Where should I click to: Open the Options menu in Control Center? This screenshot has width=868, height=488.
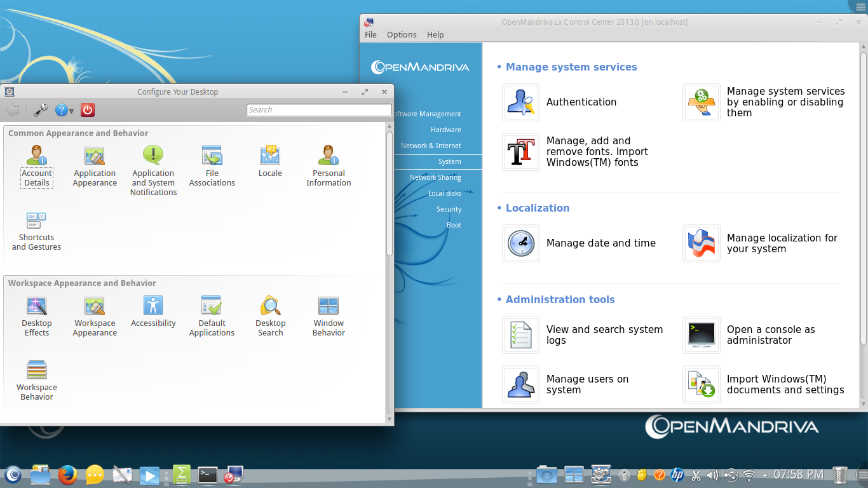[x=402, y=35]
